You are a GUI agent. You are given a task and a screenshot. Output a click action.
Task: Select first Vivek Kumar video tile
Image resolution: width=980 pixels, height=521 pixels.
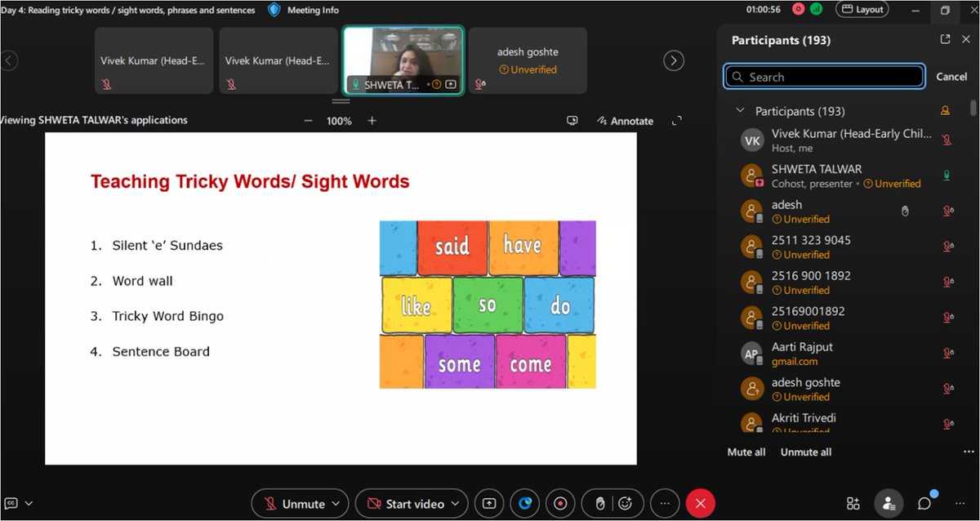[x=154, y=60]
